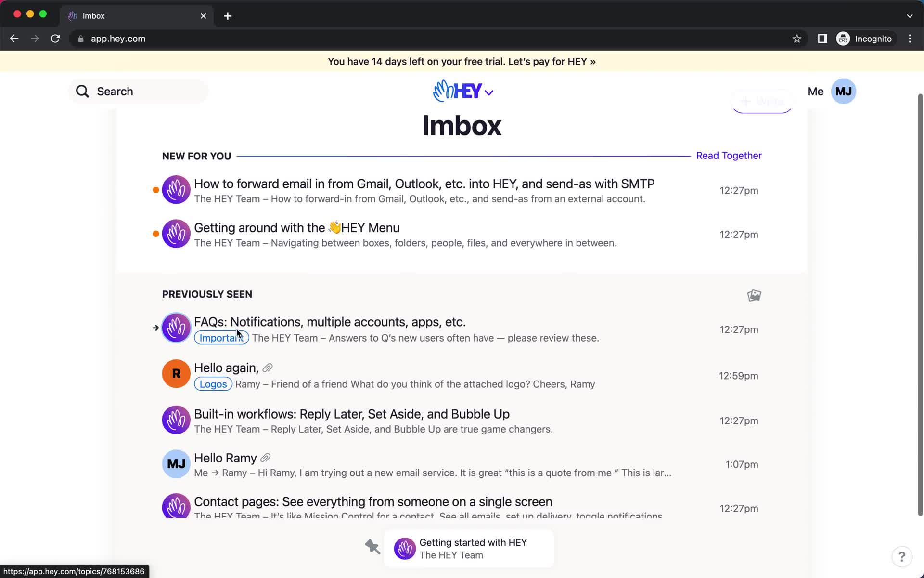This screenshot has height=578, width=924.
Task: Click the Logos label on Hello again email
Action: [x=213, y=383]
